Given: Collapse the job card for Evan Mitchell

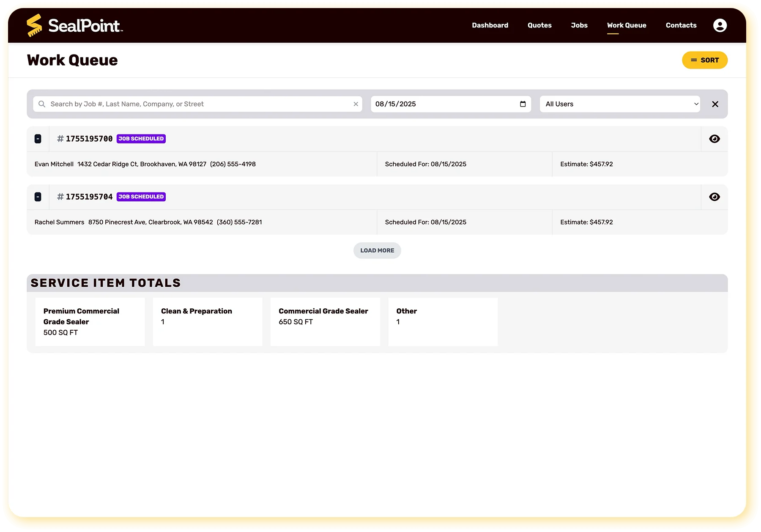Looking at the screenshot, I should coord(38,138).
